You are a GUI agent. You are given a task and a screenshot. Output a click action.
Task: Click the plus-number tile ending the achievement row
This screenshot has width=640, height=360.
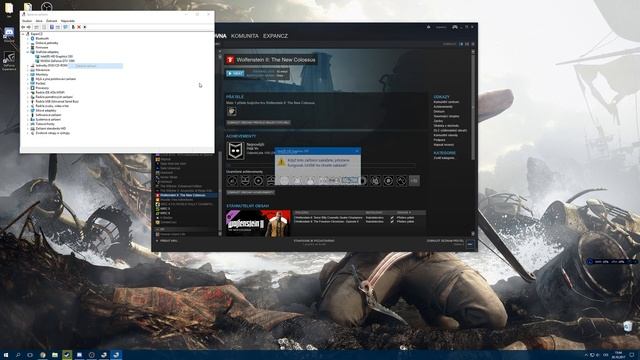pyautogui.click(x=414, y=180)
